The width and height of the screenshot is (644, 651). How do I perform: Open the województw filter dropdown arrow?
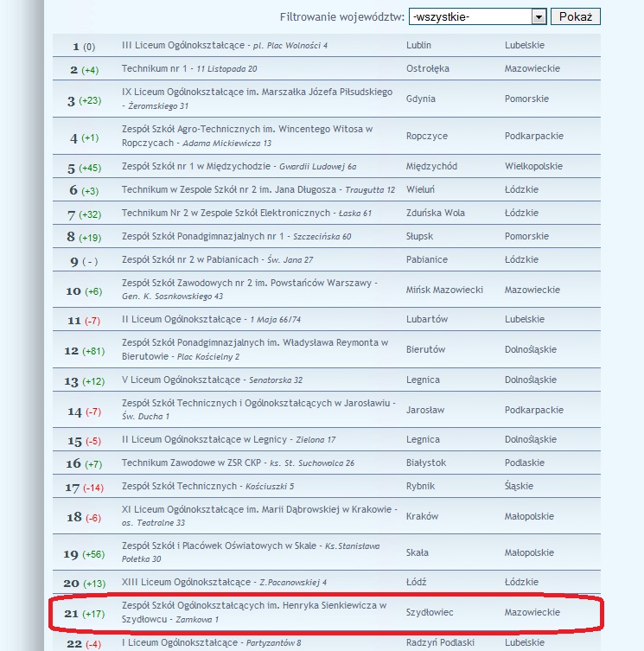539,17
